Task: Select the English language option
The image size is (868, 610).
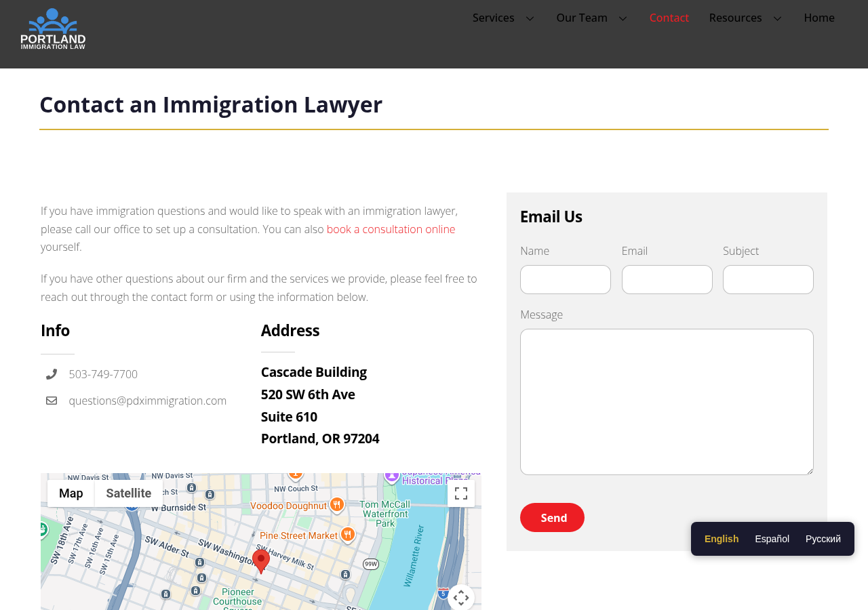Action: 722,537
